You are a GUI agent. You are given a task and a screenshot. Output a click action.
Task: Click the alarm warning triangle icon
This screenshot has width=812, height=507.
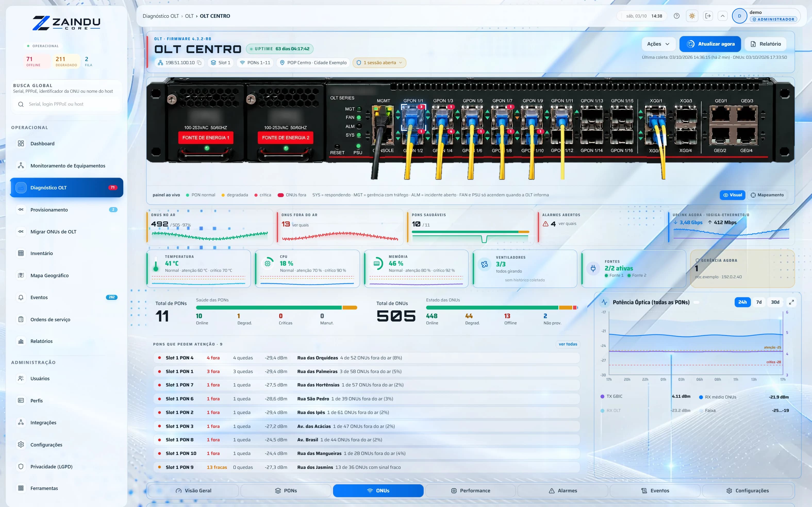pos(545,224)
